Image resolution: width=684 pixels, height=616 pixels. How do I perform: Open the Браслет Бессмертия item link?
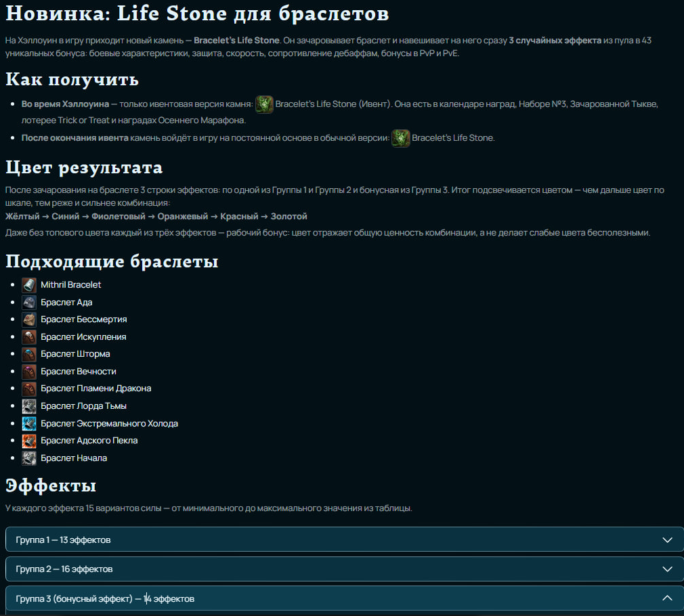(84, 319)
